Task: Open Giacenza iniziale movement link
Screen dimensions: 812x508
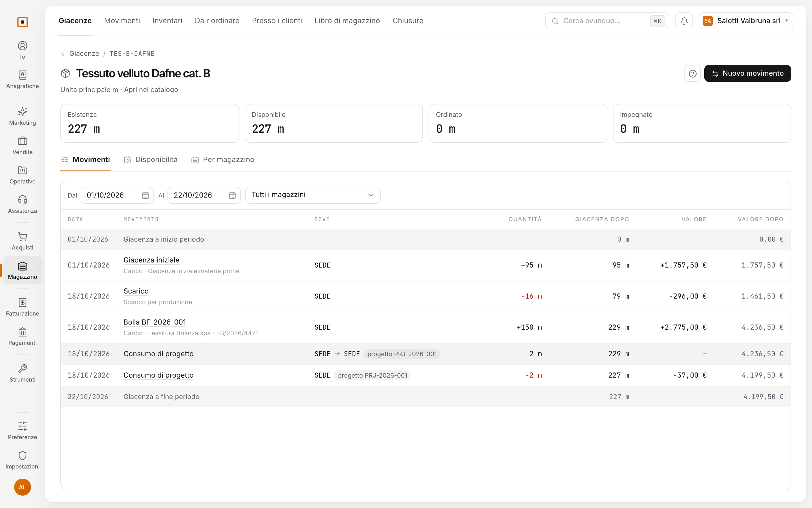Action: tap(151, 260)
